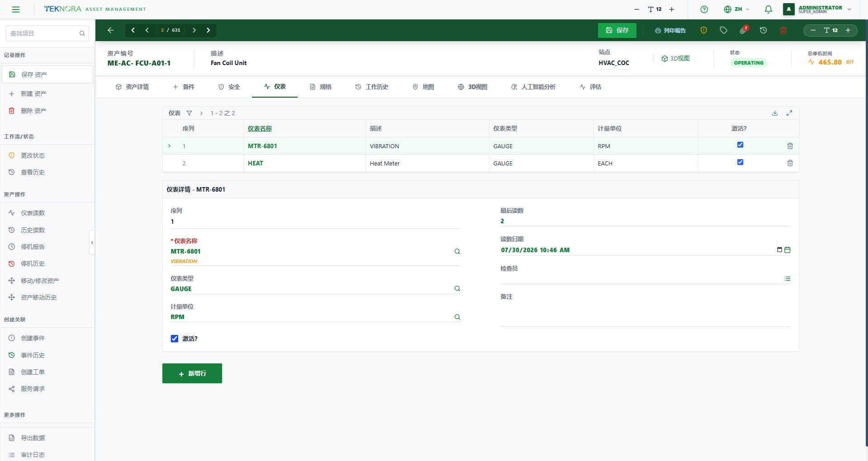Open the 3D视图 link in header
Screen dimensions: 868x461
coord(676,58)
